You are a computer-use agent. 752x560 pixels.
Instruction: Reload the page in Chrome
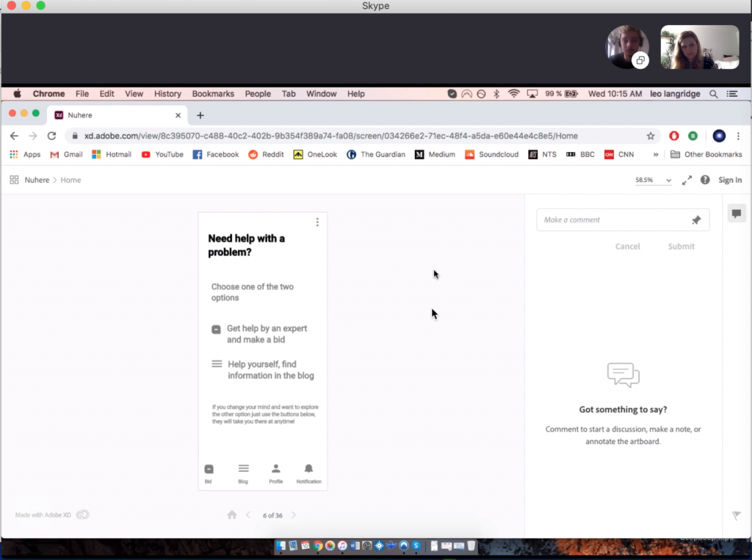pos(51,136)
